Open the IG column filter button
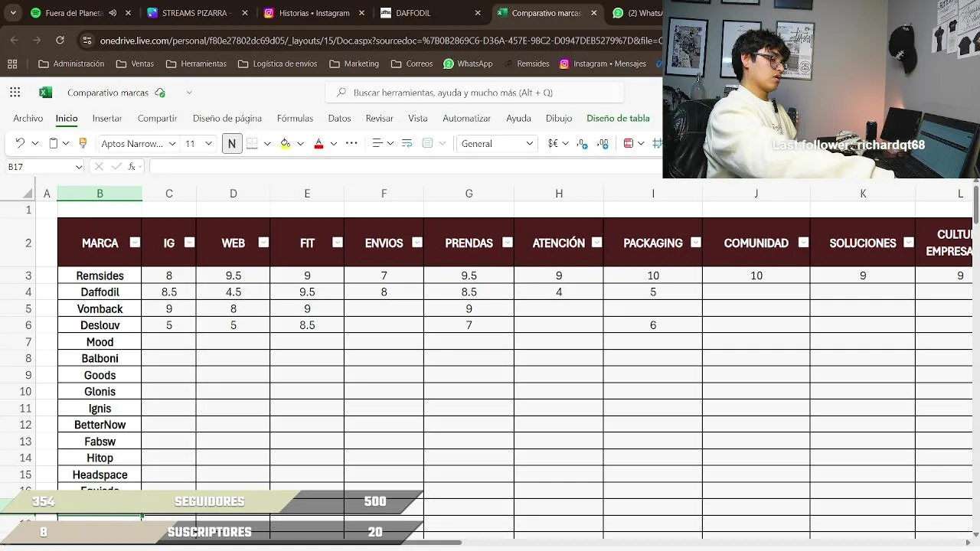Viewport: 980px width, 551px height. pos(189,242)
